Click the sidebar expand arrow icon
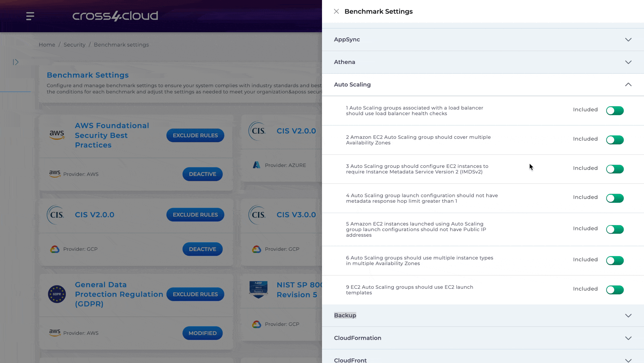644x363 pixels. [x=15, y=62]
